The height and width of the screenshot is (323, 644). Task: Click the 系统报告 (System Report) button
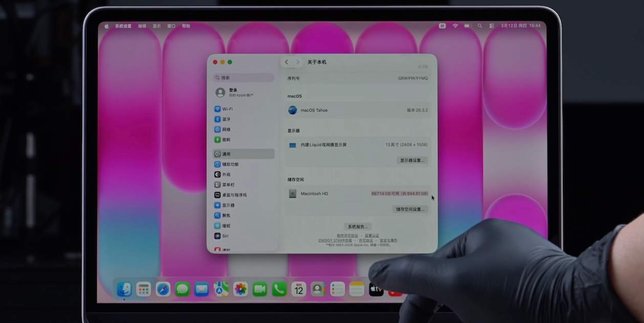pos(358,226)
